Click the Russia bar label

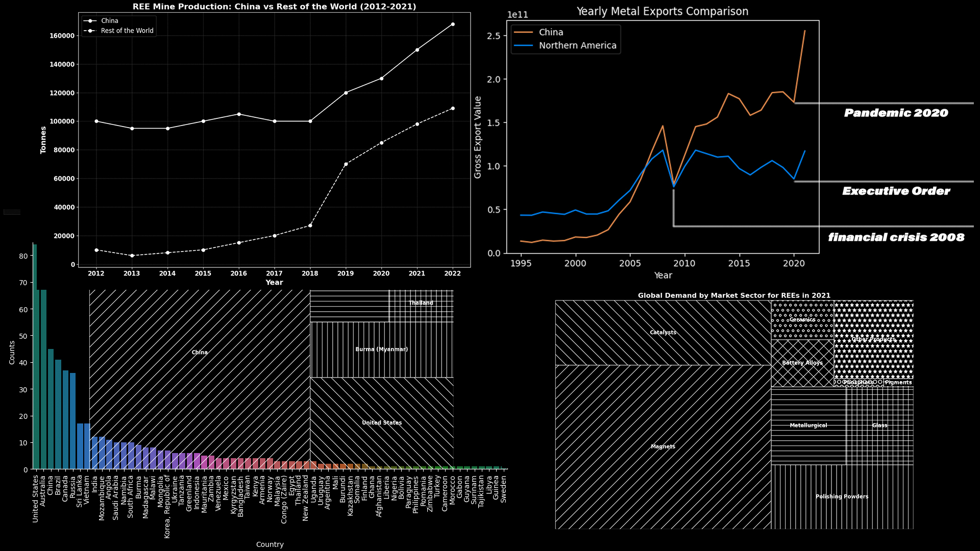click(72, 487)
